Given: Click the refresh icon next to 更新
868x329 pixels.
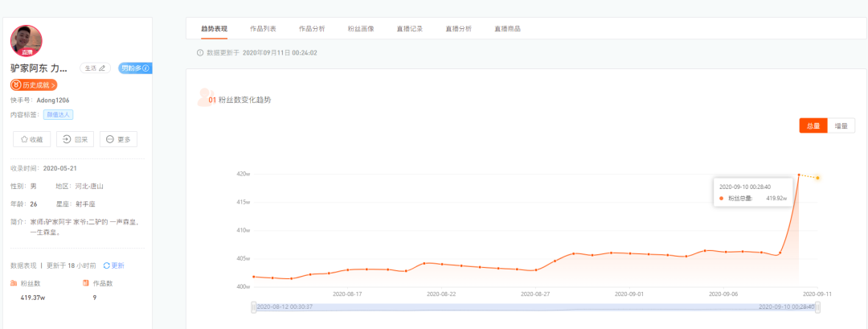Looking at the screenshot, I should click(106, 266).
